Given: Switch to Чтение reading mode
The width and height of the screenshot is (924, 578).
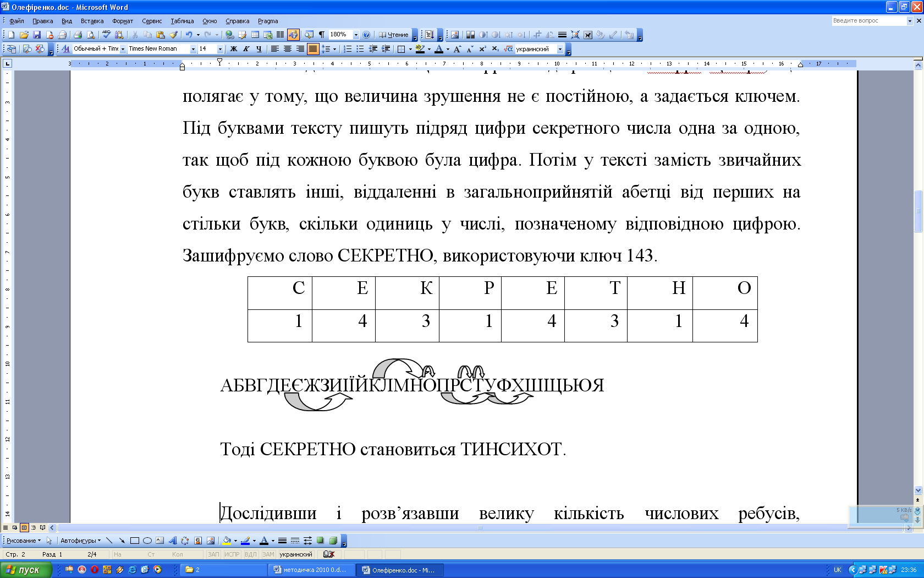Looking at the screenshot, I should pyautogui.click(x=394, y=35).
